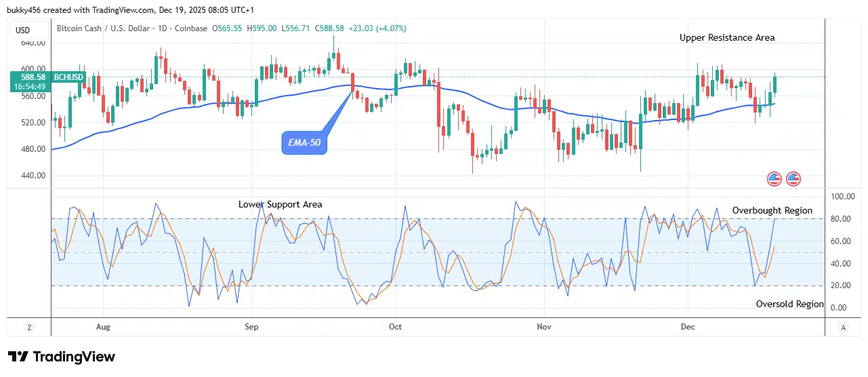The image size is (868, 377).
Task: Click the TradingView logo at the bottom
Action: coord(62,357)
